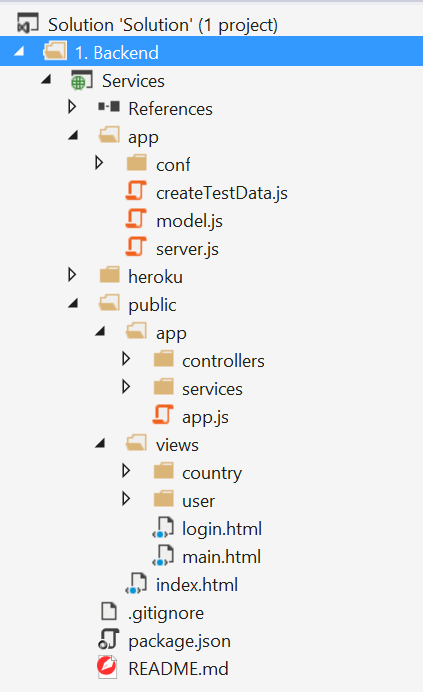Click the References node icon
The width and height of the screenshot is (423, 692).
pos(109,106)
